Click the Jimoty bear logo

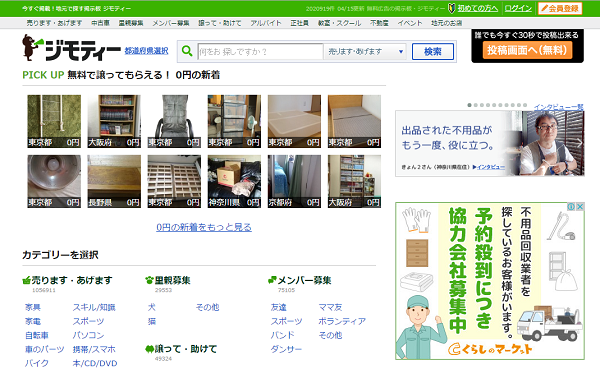(x=71, y=48)
